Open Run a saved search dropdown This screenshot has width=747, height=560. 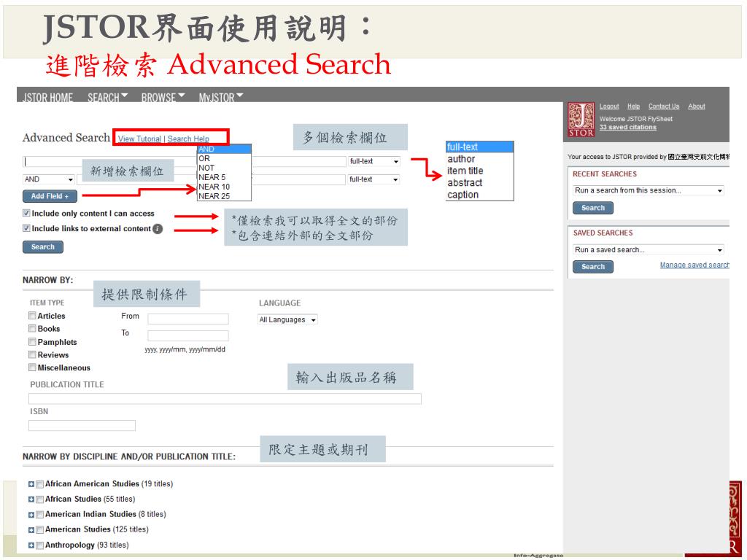click(x=649, y=250)
